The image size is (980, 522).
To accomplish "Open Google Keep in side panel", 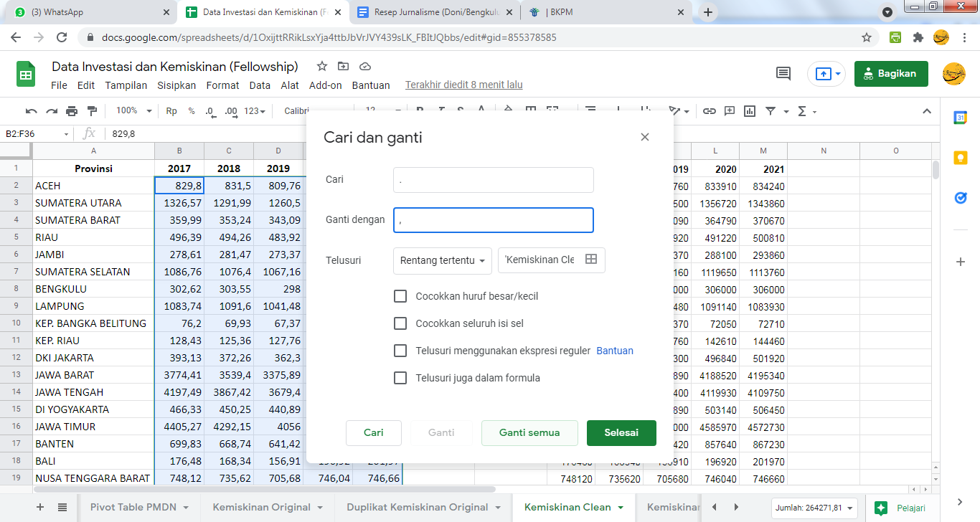I will 961,158.
